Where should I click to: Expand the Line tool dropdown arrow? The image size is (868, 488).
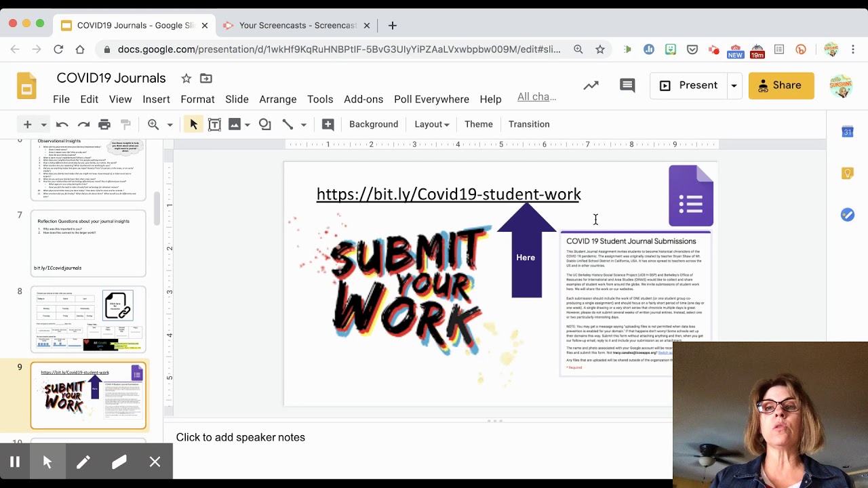[303, 125]
